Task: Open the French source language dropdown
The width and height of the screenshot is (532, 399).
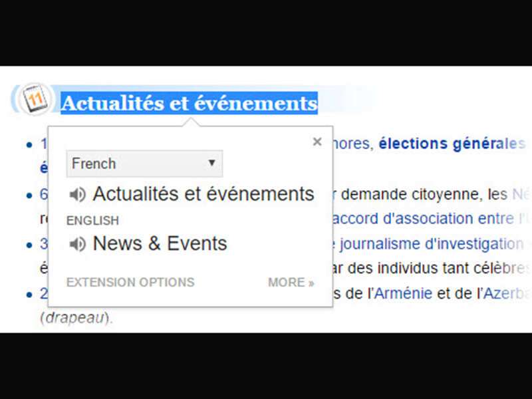Action: [144, 164]
